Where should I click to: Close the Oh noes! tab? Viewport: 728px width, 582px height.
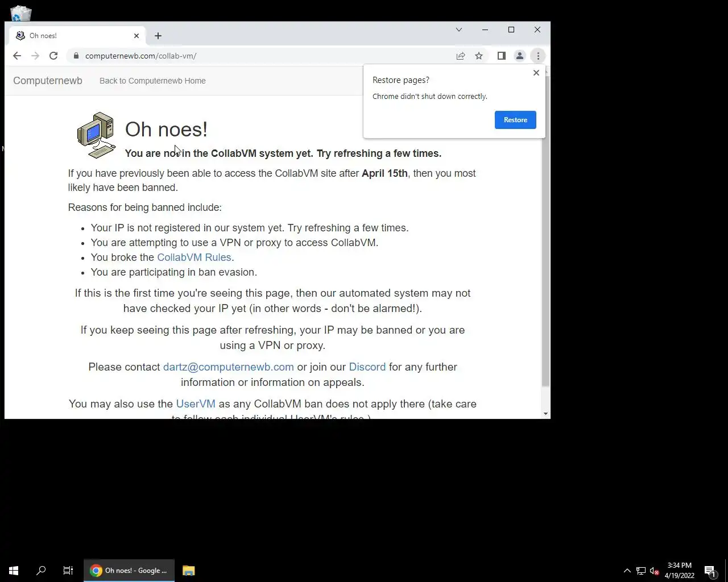(x=136, y=36)
